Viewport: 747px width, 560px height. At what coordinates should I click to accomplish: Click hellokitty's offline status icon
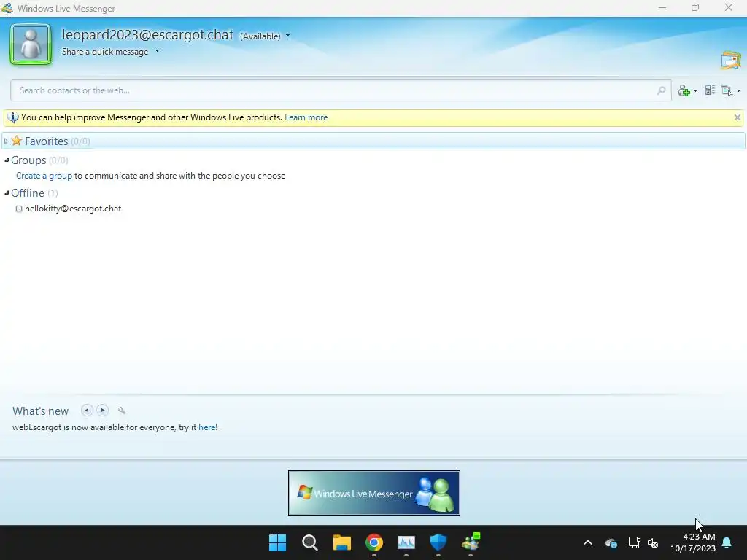[19, 209]
